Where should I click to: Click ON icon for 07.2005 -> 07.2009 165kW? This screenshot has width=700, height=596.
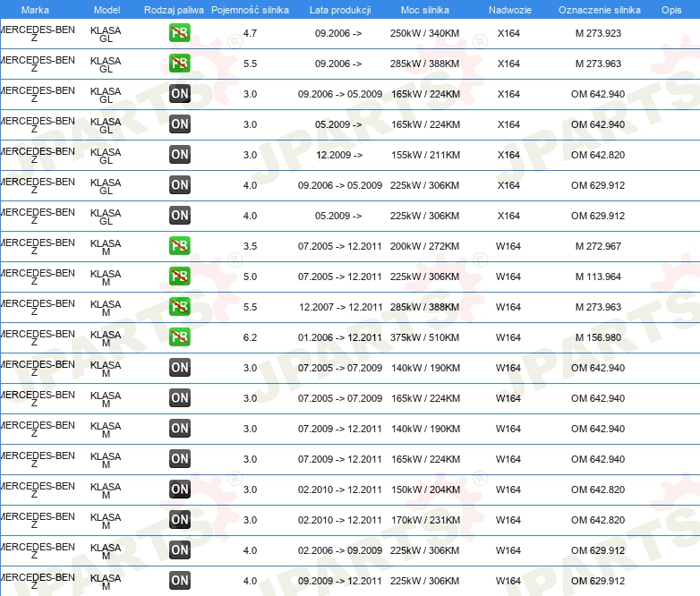179,397
